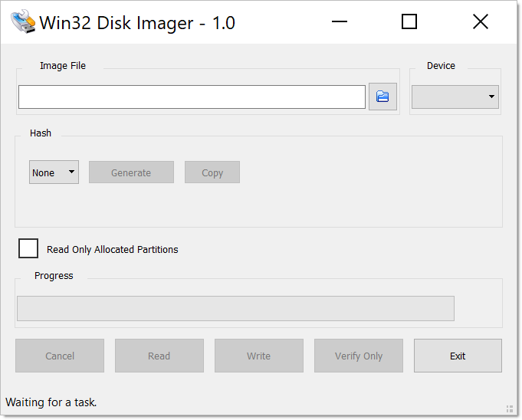Screen dimensions: 522x420
Task: Click the Progress bar
Action: [235, 309]
